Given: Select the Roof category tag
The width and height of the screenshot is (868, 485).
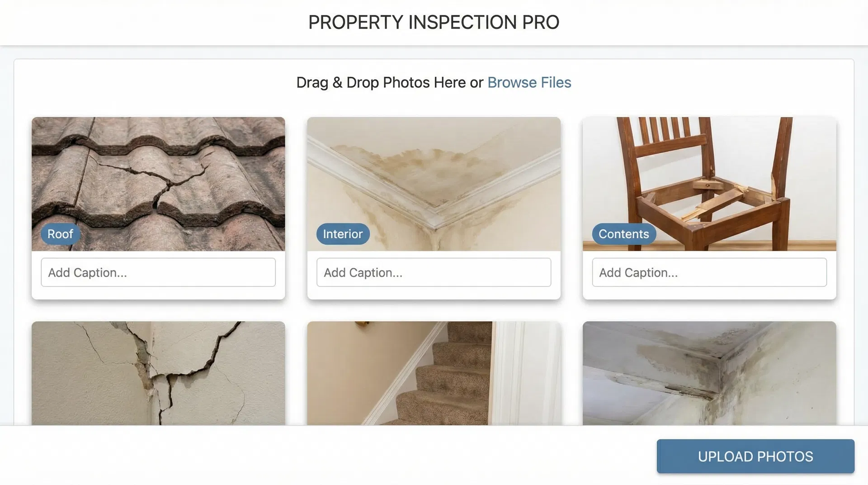Looking at the screenshot, I should [x=60, y=234].
